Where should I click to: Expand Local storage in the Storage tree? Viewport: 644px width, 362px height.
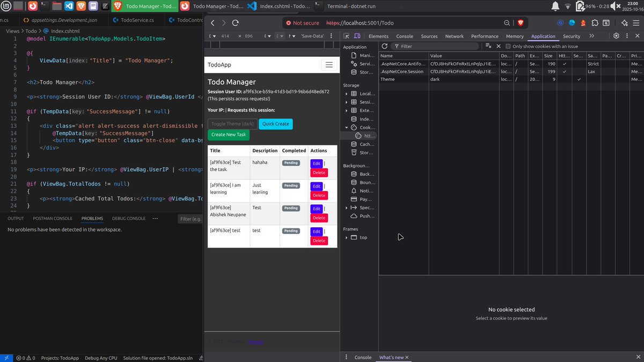(x=347, y=94)
